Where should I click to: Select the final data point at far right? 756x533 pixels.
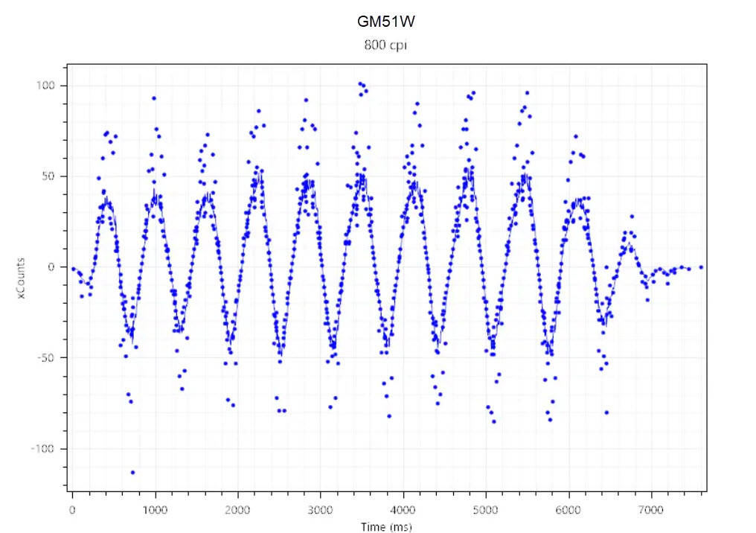click(701, 267)
